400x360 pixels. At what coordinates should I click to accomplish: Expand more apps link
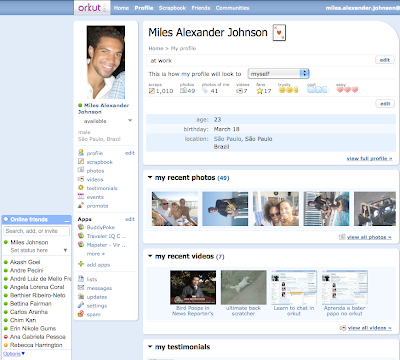point(96,254)
